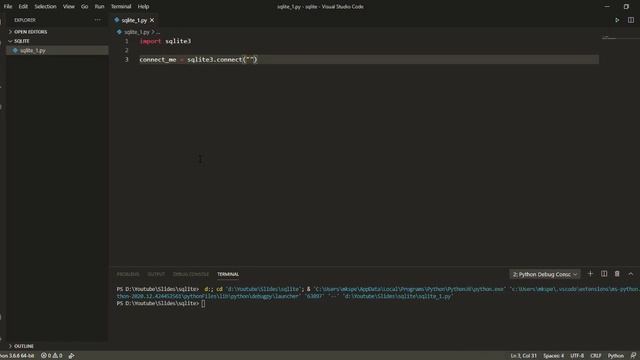The height and width of the screenshot is (360, 640).
Task: Change line endings via CRLF
Action: pyautogui.click(x=596, y=356)
